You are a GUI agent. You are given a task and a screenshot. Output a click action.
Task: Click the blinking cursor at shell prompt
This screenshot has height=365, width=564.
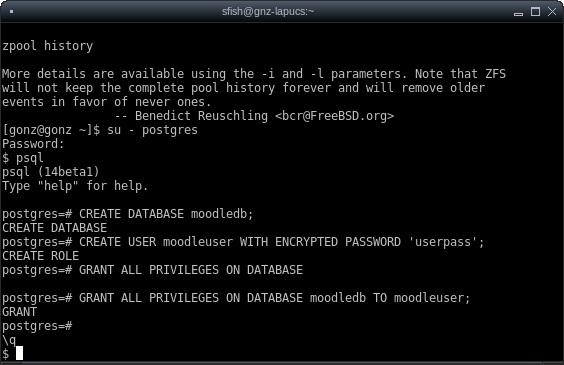(x=19, y=353)
